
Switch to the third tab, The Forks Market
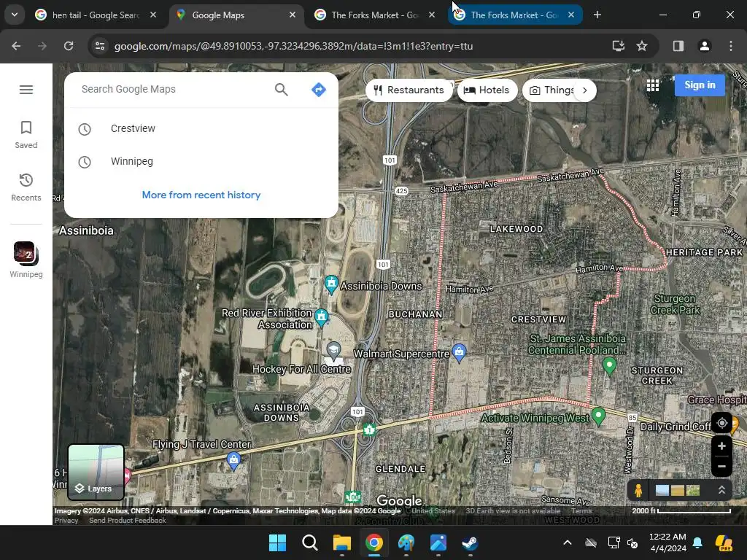click(x=375, y=15)
